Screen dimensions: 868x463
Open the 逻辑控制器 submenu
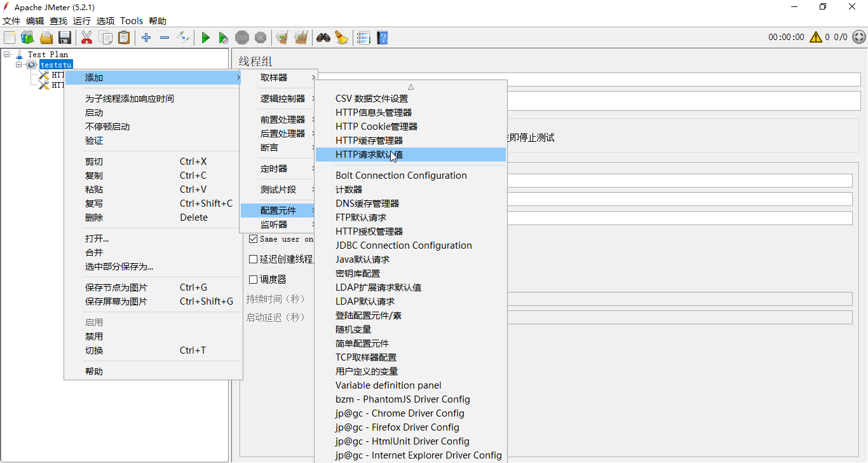278,99
